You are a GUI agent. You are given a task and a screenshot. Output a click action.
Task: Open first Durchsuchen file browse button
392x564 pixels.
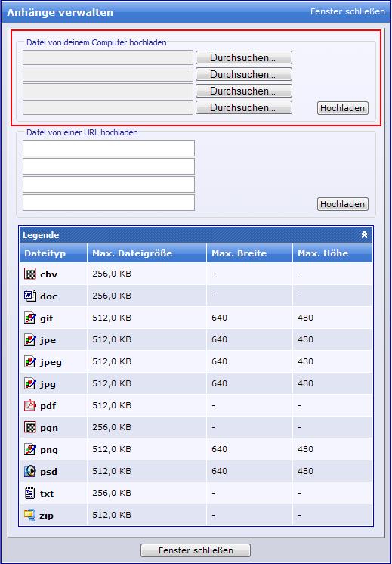click(244, 57)
